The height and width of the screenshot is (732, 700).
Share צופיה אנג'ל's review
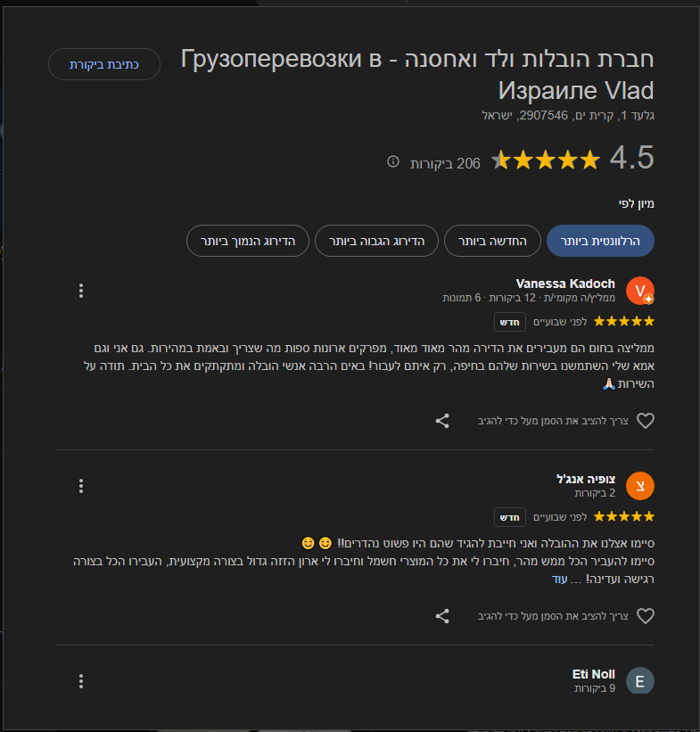[x=442, y=615]
